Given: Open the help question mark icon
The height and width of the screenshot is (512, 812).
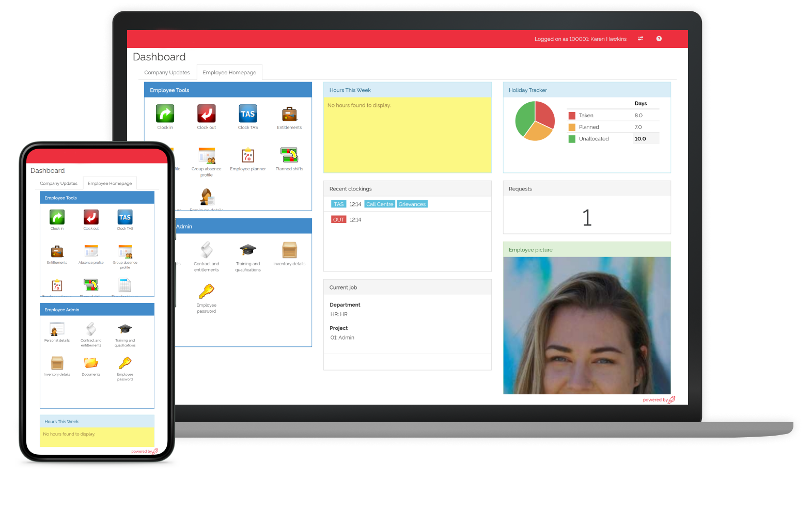Looking at the screenshot, I should (659, 39).
